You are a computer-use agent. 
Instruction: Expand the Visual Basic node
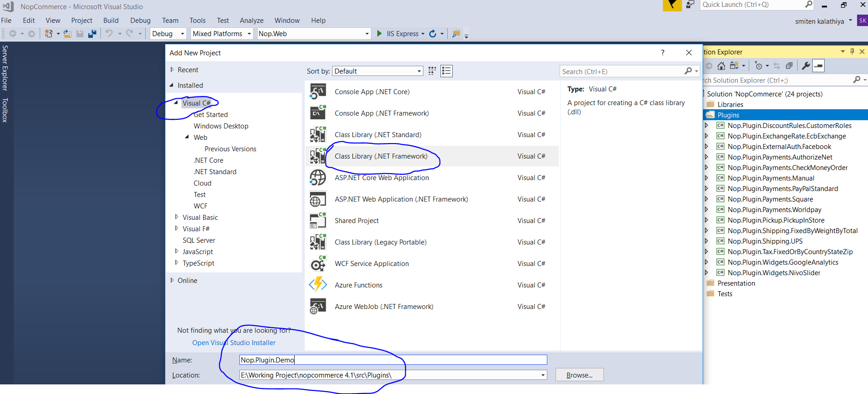click(177, 217)
